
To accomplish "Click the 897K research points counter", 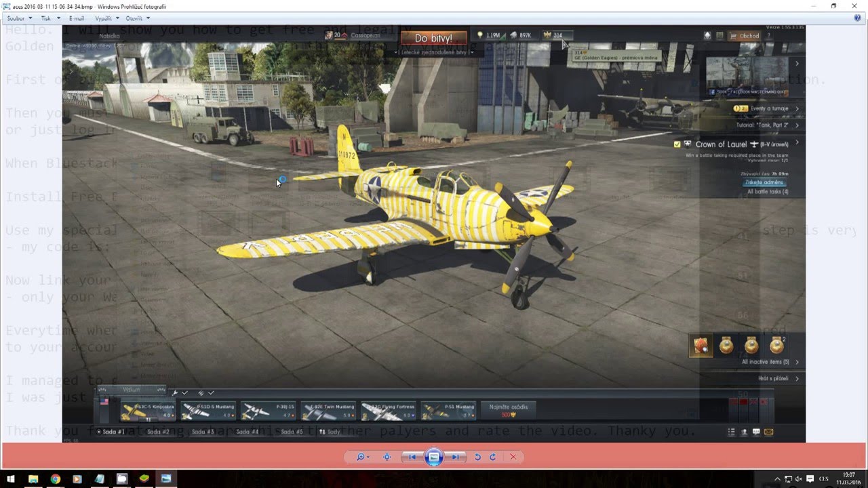I will click(x=521, y=35).
